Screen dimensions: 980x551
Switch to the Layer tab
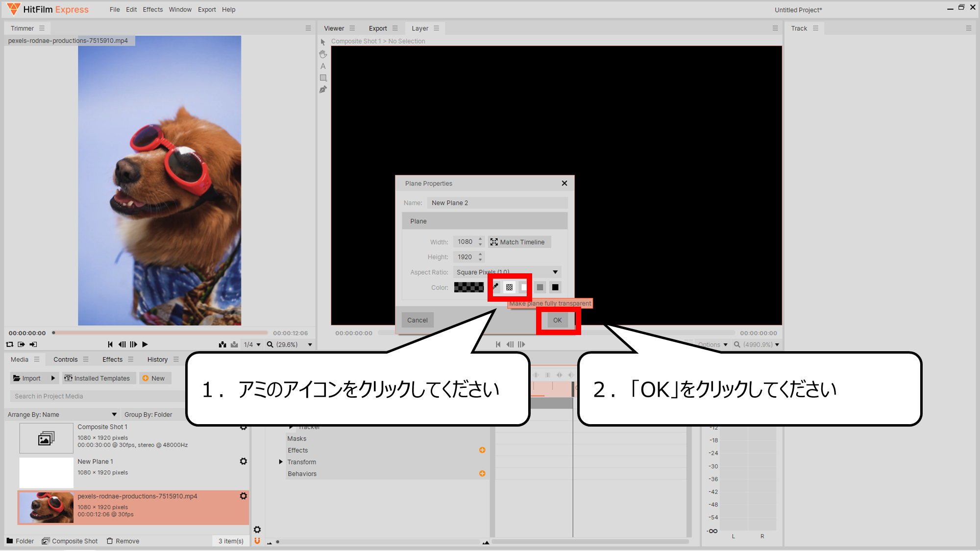coord(420,28)
